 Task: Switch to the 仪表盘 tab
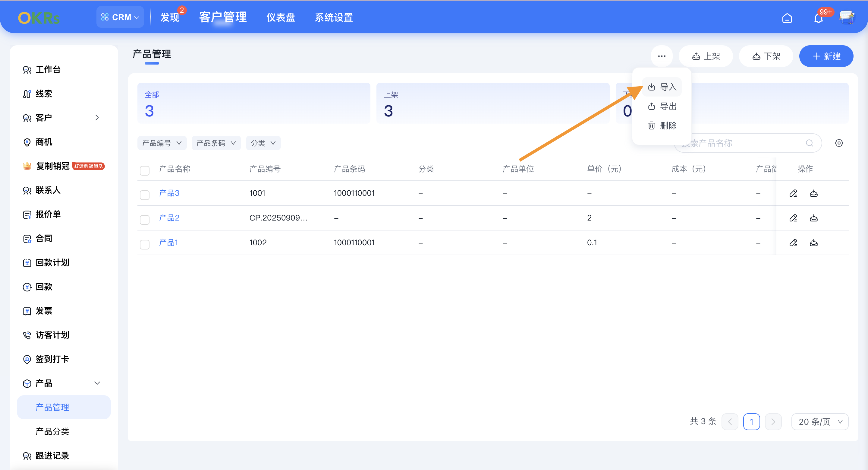280,17
